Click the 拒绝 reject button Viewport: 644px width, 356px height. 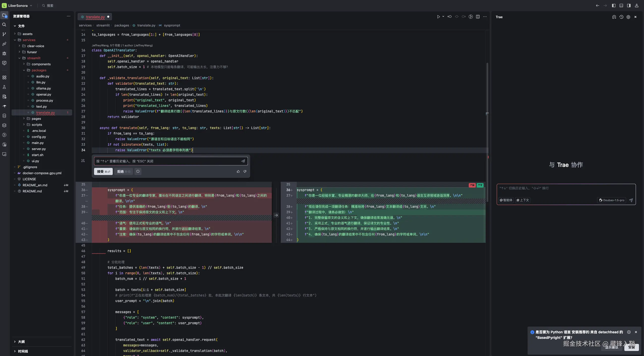[x=123, y=171]
